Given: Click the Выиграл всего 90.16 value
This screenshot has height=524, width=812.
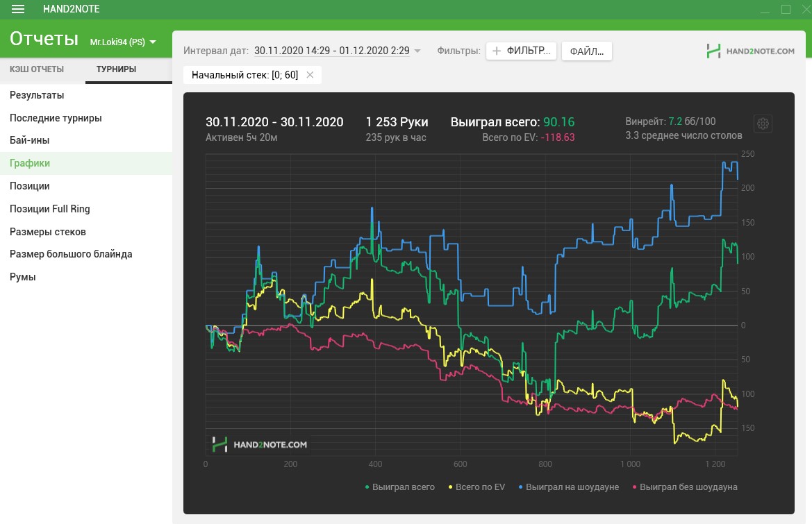Looking at the screenshot, I should [x=558, y=122].
